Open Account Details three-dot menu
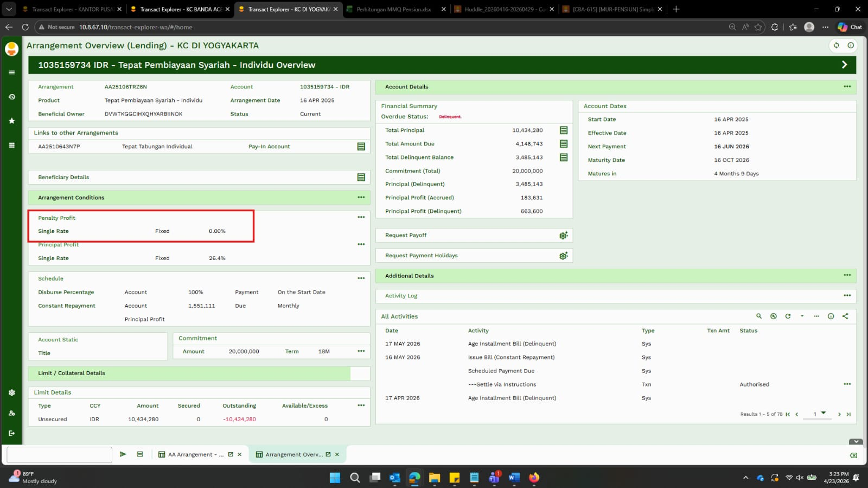This screenshot has height=488, width=868. coord(847,86)
